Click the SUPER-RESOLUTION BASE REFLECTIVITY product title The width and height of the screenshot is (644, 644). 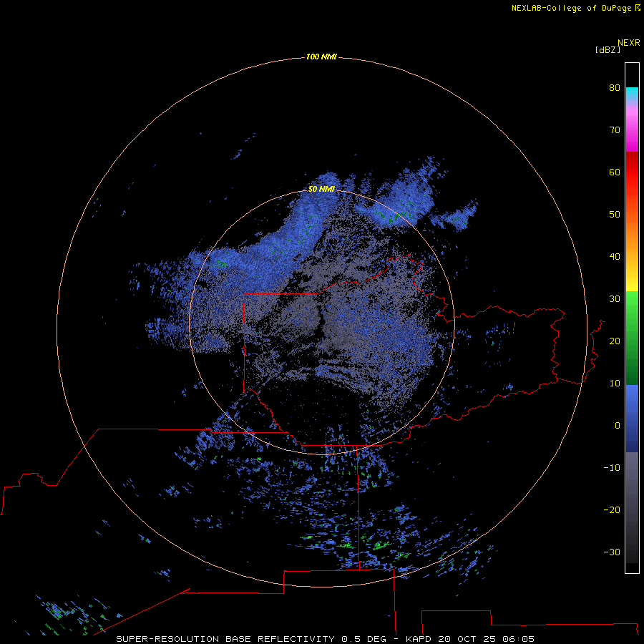(225, 639)
